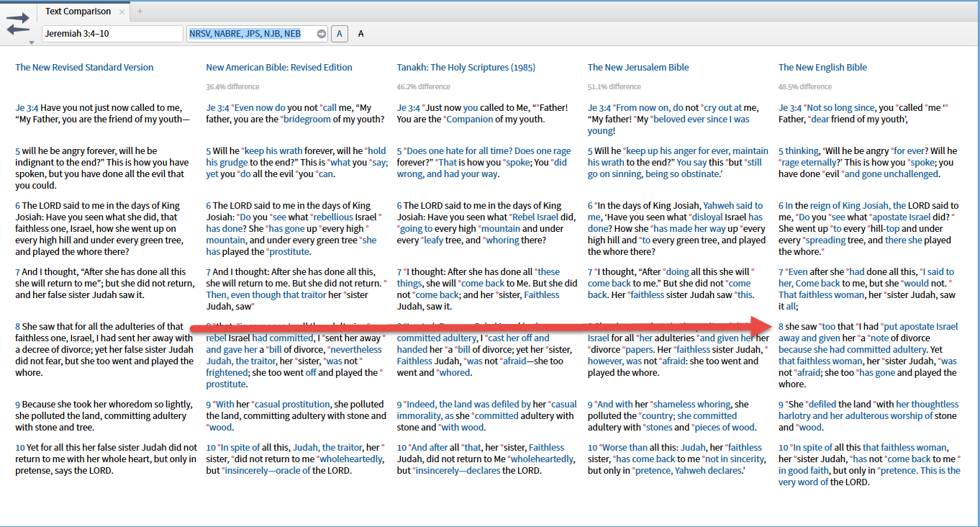
Task: Click Je 3:4 reference in Tanakh column
Action: click(408, 108)
